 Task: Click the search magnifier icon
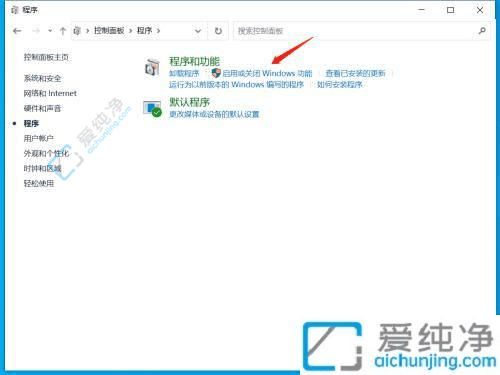click(x=482, y=31)
